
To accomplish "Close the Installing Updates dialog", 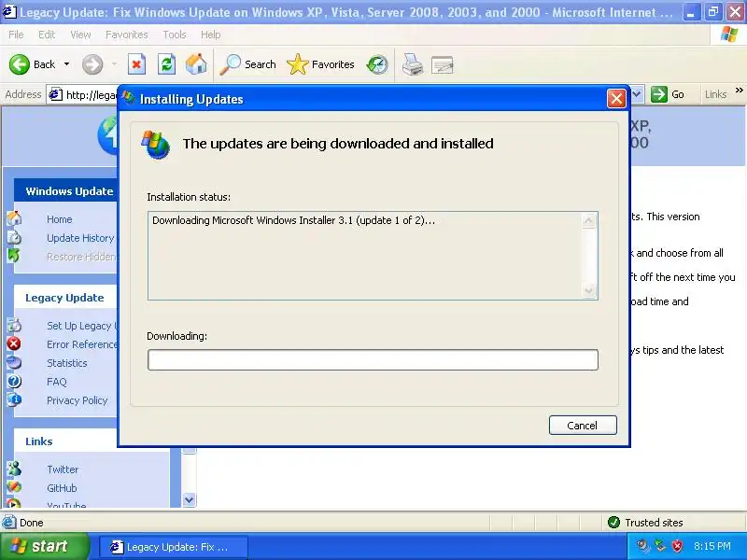I will point(616,99).
